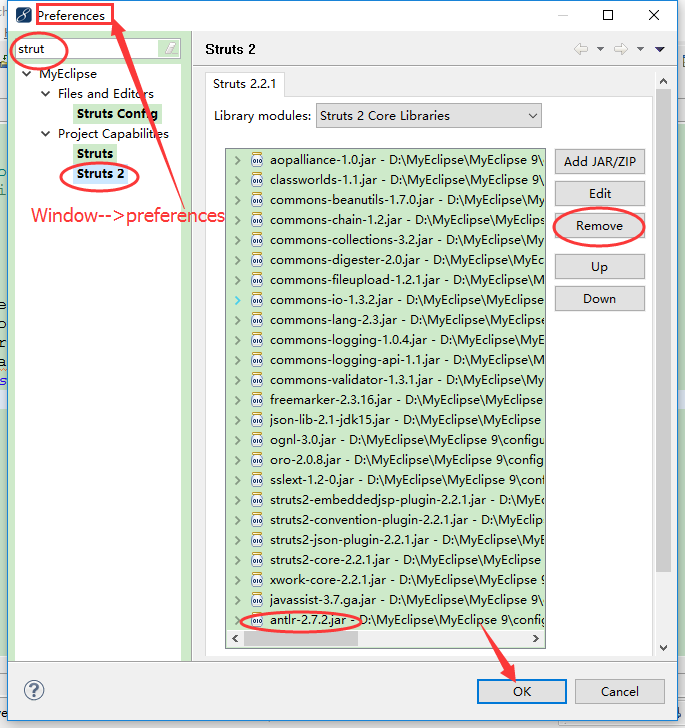Click jar icon for commons-logging-1.0.4.jar
Viewport: 685px width, 728px height.
click(257, 340)
